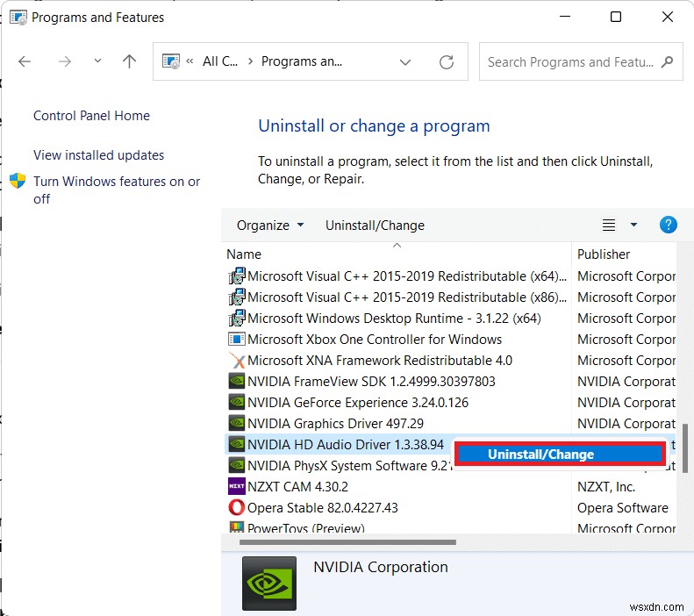This screenshot has width=694, height=616.
Task: Sort by the Name column header
Action: coord(244,254)
